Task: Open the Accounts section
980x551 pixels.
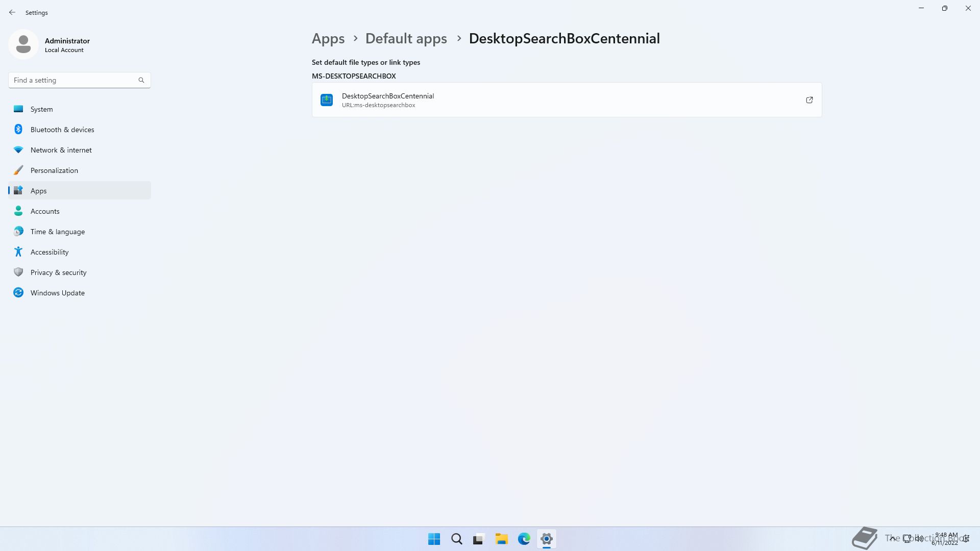Action: 45,211
